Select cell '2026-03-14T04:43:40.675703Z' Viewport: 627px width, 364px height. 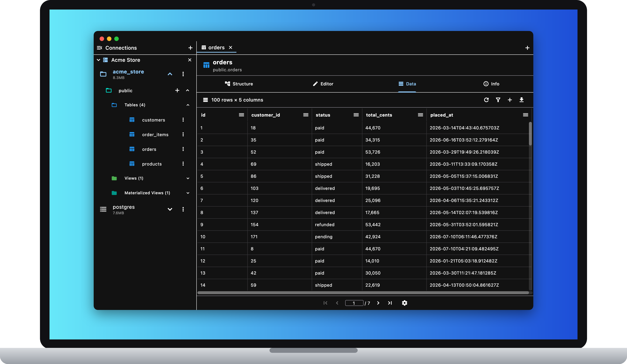click(478, 128)
